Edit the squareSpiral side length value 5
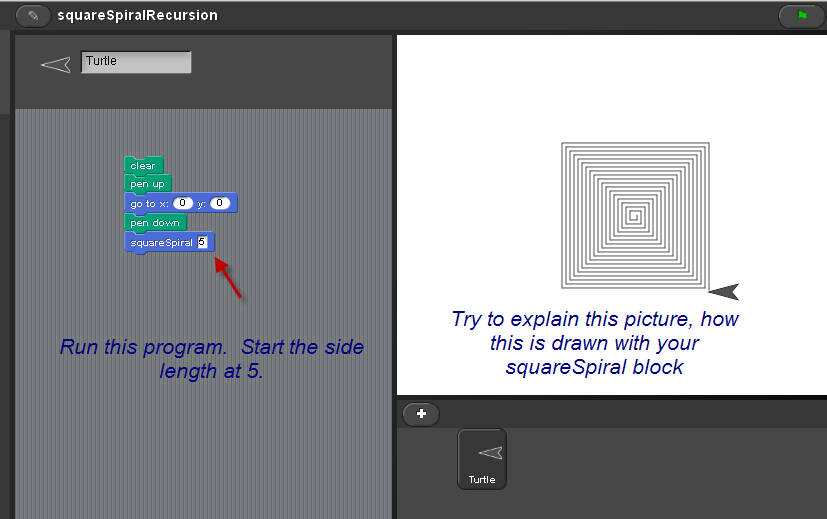 point(202,242)
